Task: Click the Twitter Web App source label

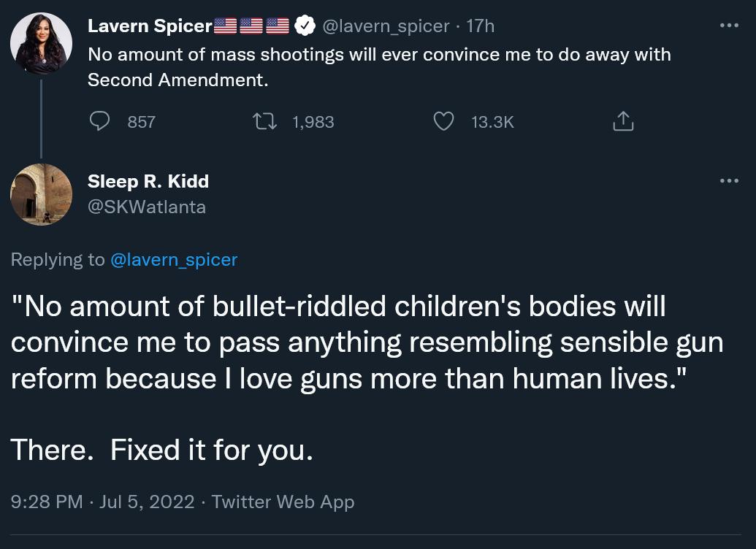Action: pos(283,502)
